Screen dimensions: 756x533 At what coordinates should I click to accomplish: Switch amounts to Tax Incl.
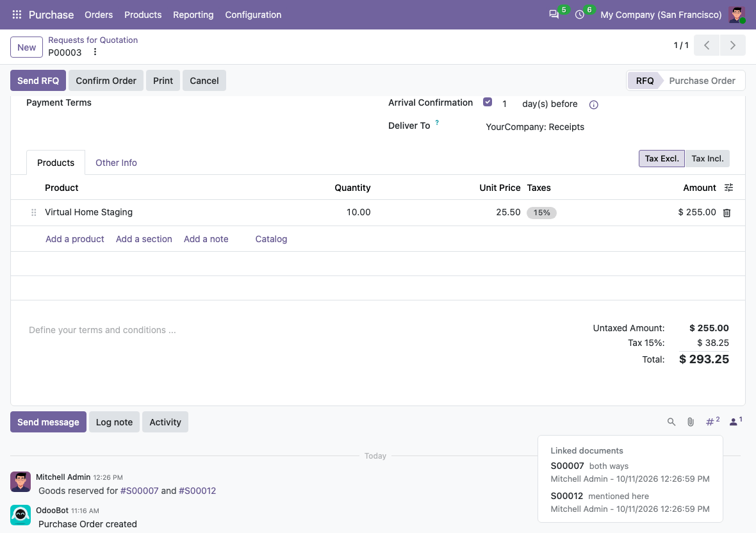pos(707,158)
